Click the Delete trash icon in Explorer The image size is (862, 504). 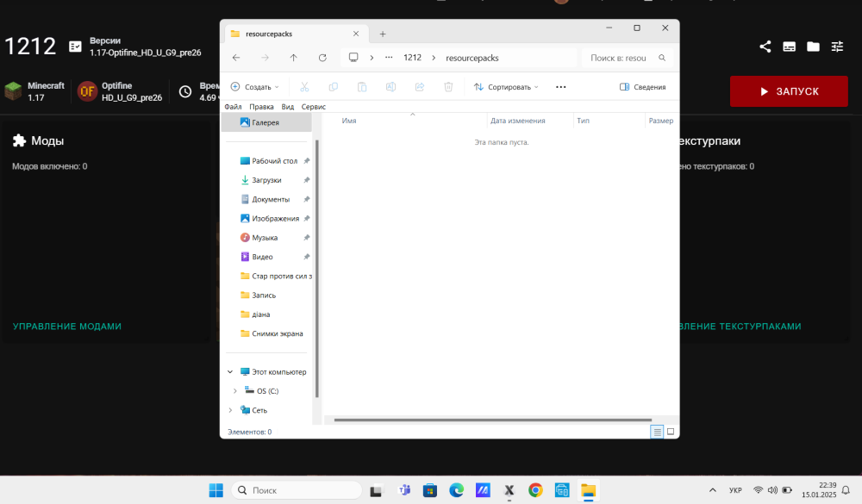[448, 87]
